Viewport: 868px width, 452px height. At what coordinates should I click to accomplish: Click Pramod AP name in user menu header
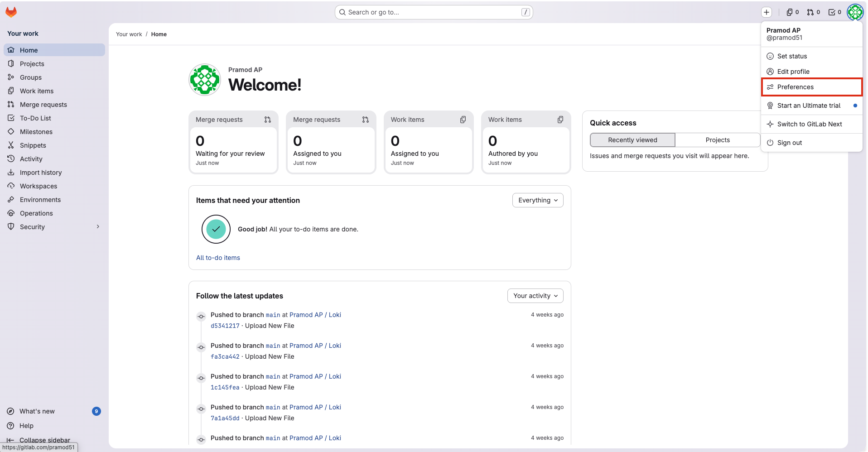(x=783, y=30)
